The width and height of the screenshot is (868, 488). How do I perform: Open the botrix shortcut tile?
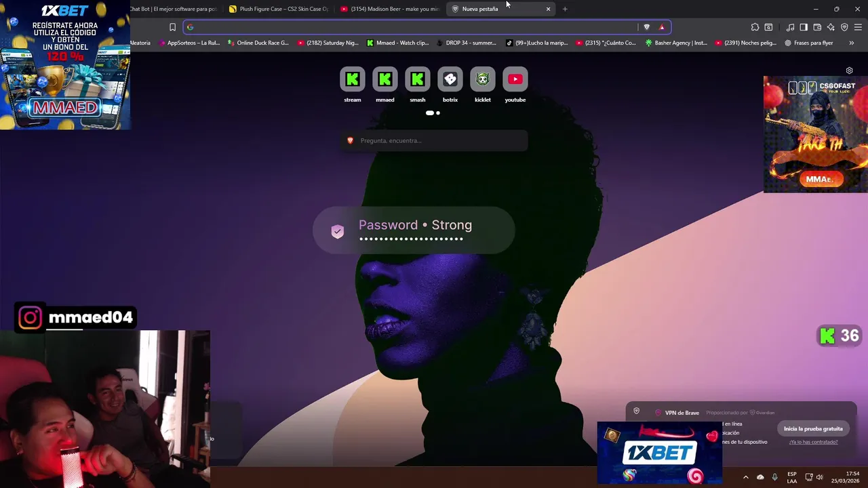[450, 79]
